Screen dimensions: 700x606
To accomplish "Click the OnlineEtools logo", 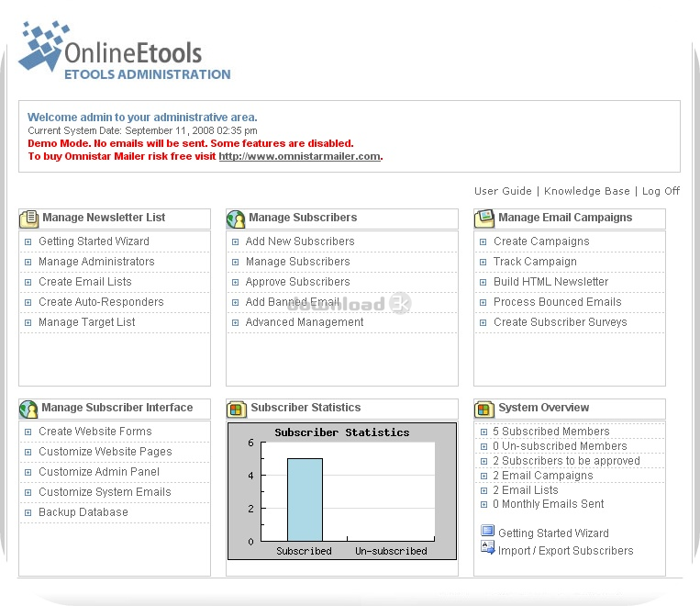I will click(125, 50).
